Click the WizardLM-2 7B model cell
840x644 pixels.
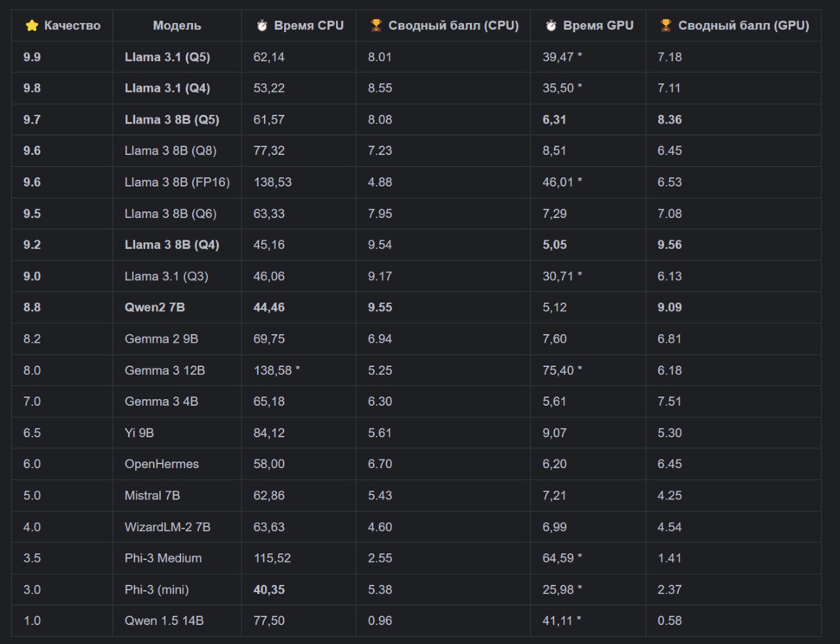coord(167,527)
